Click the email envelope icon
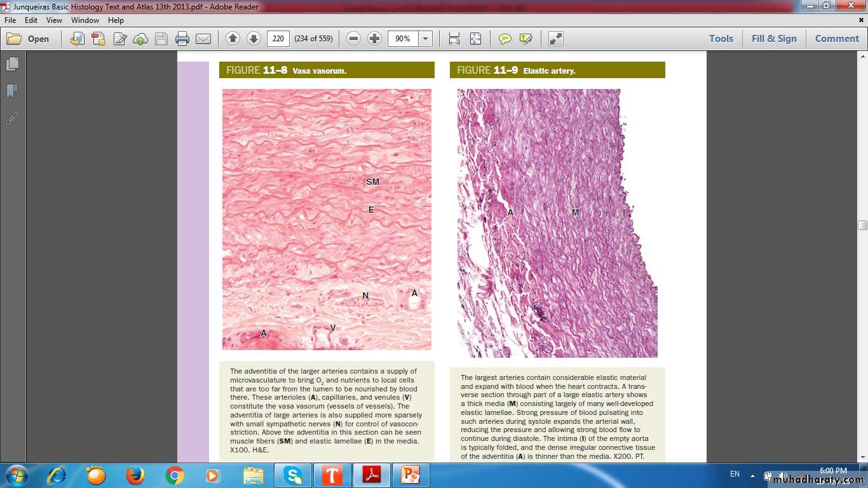Viewport: 868px width, 488px height. tap(203, 39)
